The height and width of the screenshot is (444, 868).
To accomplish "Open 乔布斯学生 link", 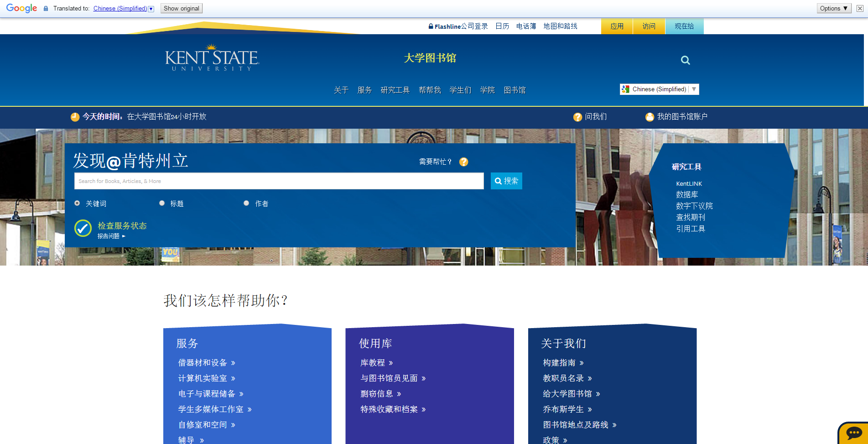I will click(567, 409).
